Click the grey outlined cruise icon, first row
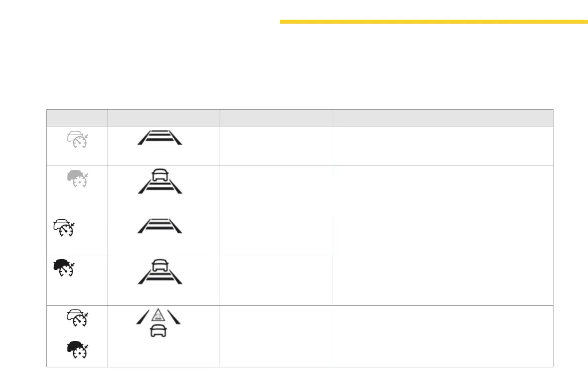This screenshot has height=392, width=588. click(x=77, y=140)
